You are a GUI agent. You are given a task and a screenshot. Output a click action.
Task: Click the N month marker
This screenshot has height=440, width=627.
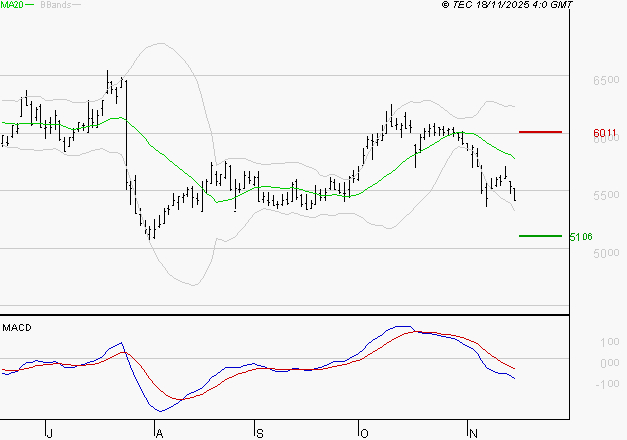473,433
